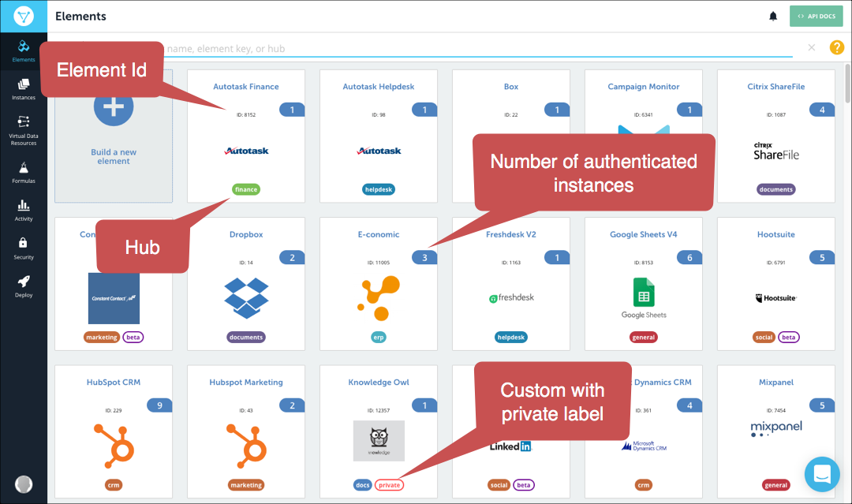Image resolution: width=852 pixels, height=504 pixels.
Task: Open the yellow help question icon
Action: (837, 48)
